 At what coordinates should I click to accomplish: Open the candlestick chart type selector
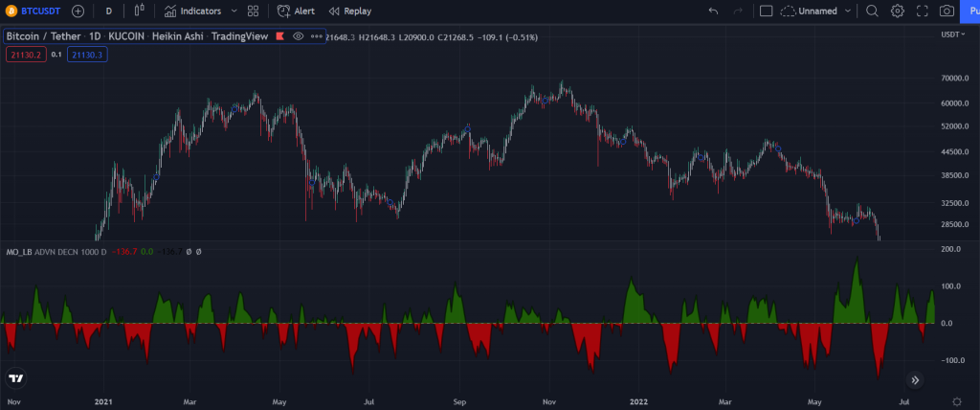tap(140, 11)
